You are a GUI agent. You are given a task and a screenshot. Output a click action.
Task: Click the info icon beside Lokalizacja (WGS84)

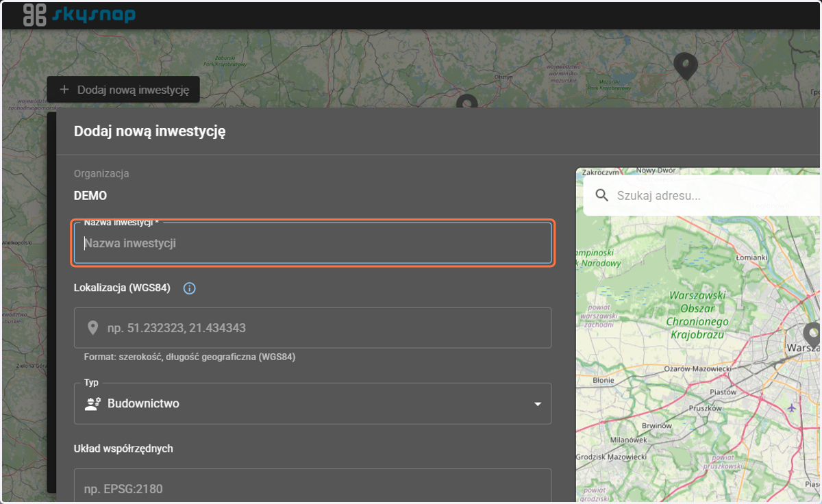pyautogui.click(x=190, y=288)
